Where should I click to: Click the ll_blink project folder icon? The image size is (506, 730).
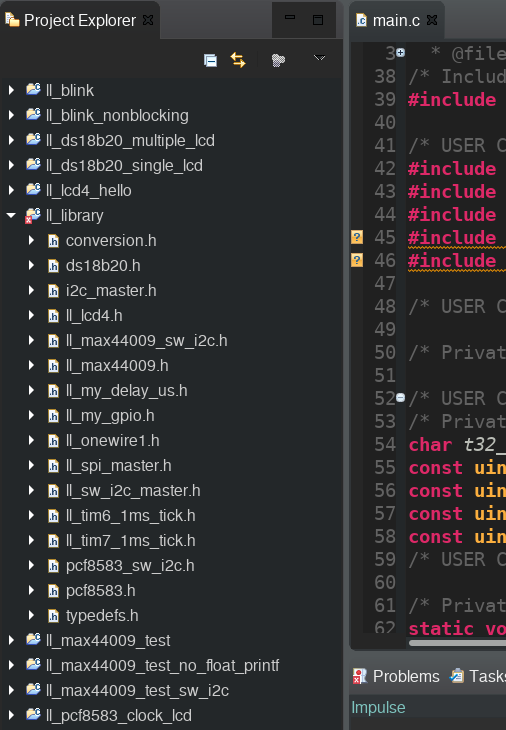[x=34, y=89]
